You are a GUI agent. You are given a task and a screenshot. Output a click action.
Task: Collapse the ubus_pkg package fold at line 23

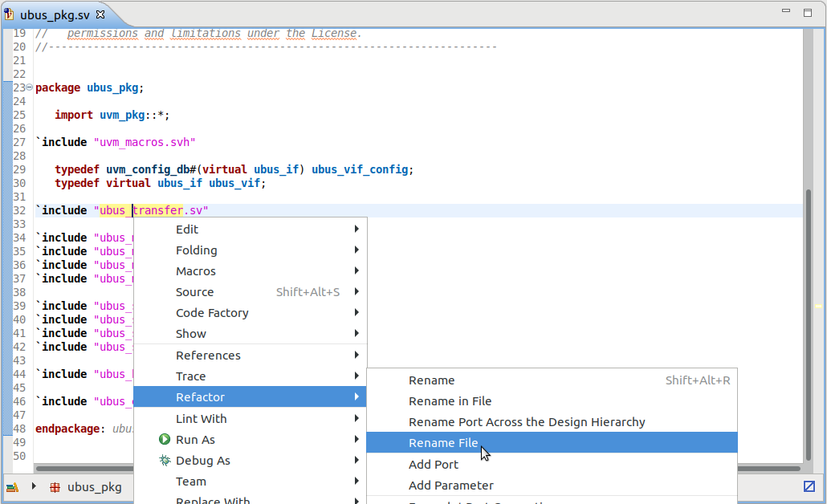29,87
